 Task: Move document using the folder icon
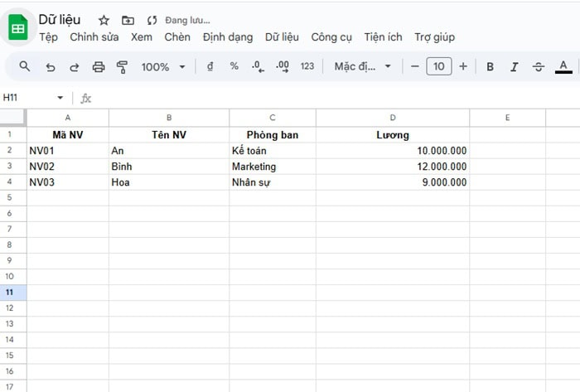point(127,20)
